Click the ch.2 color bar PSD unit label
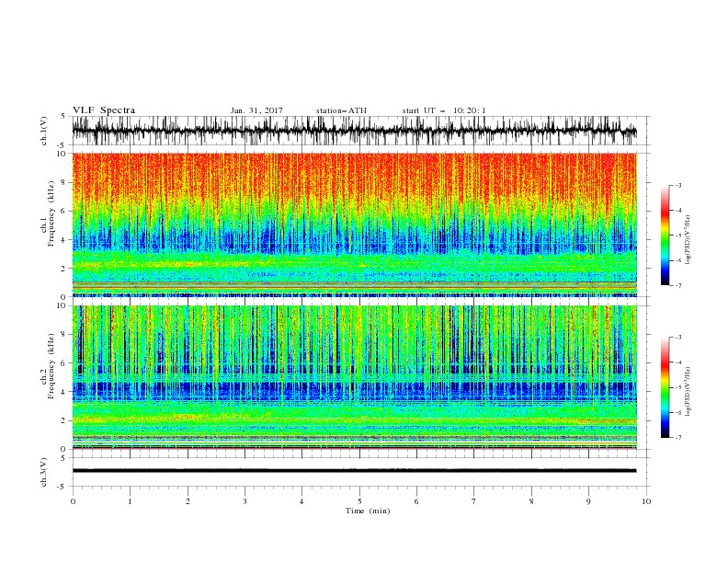The height and width of the screenshot is (563, 728). pos(688,391)
